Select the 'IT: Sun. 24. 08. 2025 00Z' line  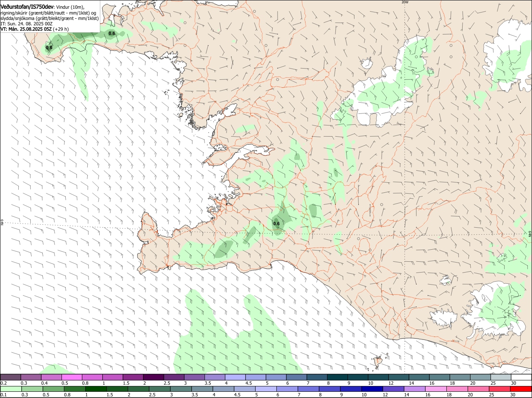[x=27, y=24]
